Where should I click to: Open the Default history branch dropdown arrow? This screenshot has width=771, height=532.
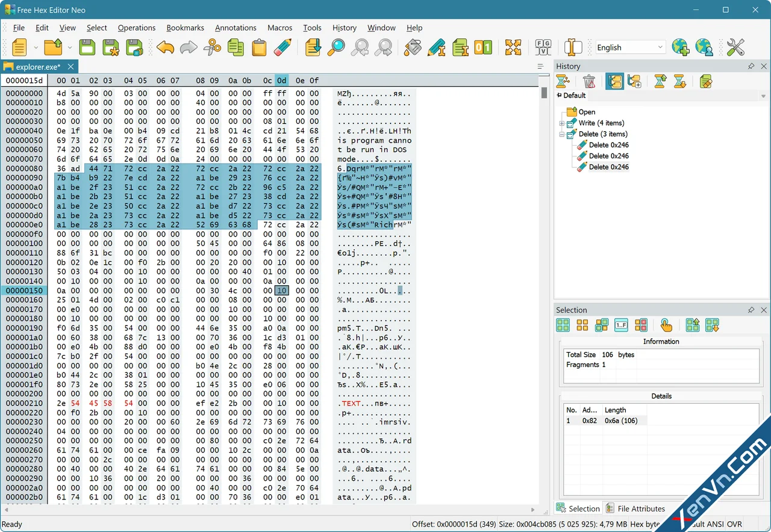click(x=763, y=96)
